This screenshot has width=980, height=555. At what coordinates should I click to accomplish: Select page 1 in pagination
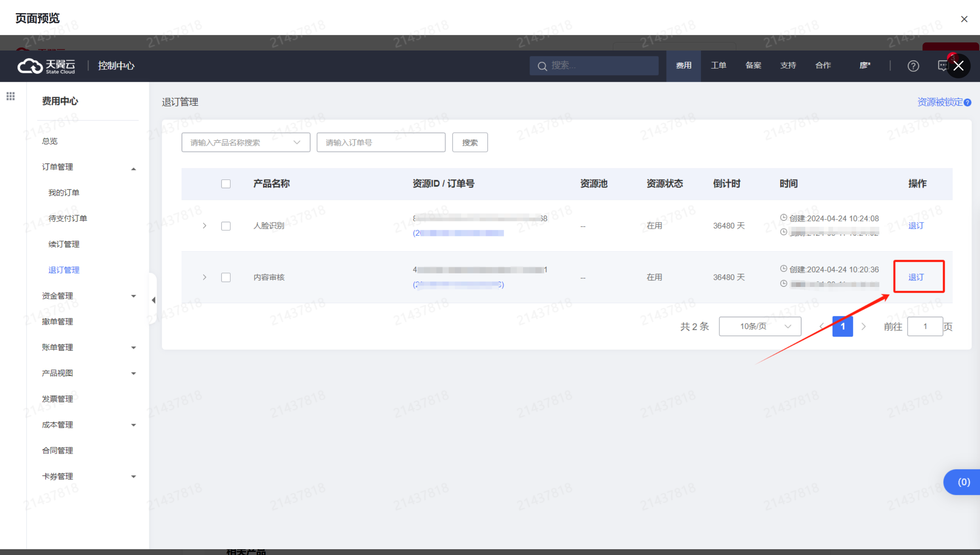(x=843, y=327)
